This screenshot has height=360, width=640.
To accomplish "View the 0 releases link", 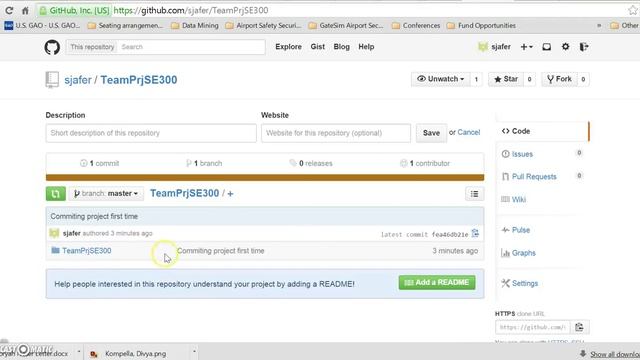I will point(311,163).
